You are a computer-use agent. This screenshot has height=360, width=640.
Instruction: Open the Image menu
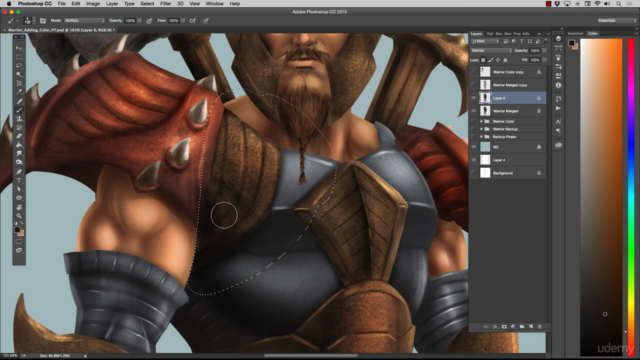tap(93, 4)
